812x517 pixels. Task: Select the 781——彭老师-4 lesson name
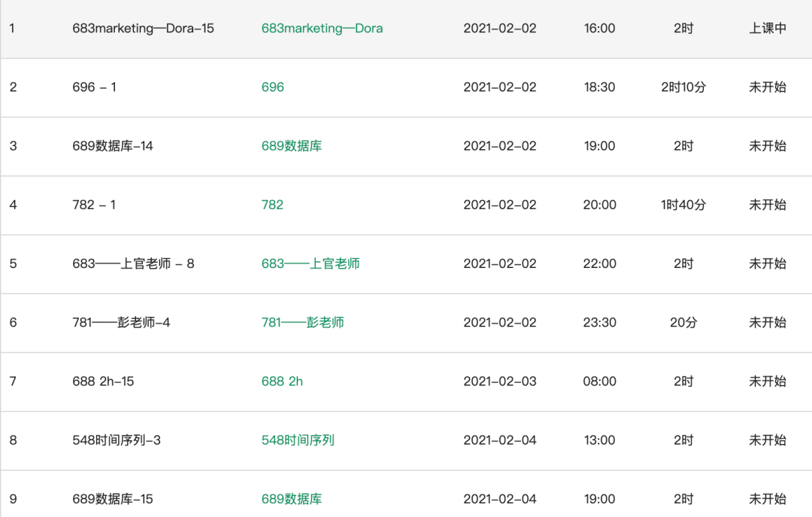tap(121, 322)
